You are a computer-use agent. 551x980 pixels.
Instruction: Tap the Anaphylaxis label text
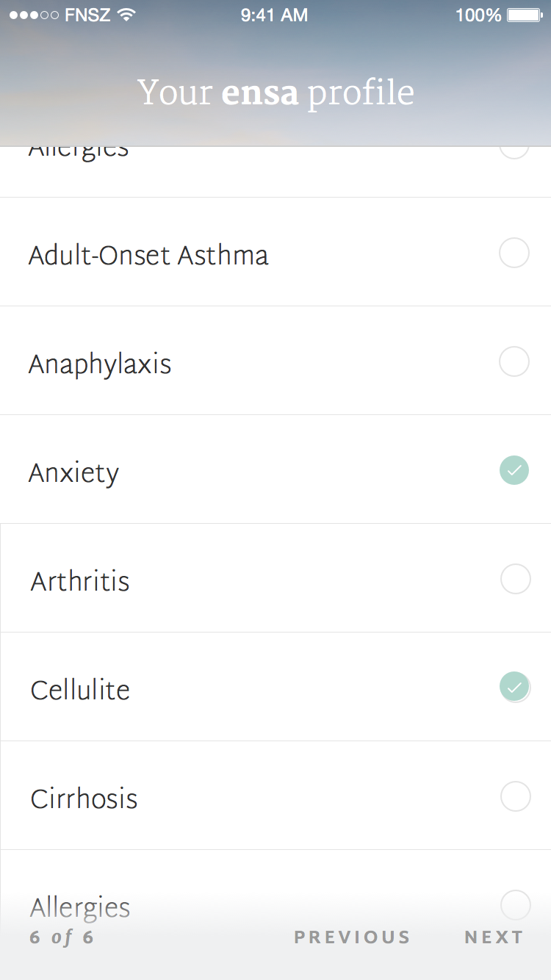click(x=100, y=364)
